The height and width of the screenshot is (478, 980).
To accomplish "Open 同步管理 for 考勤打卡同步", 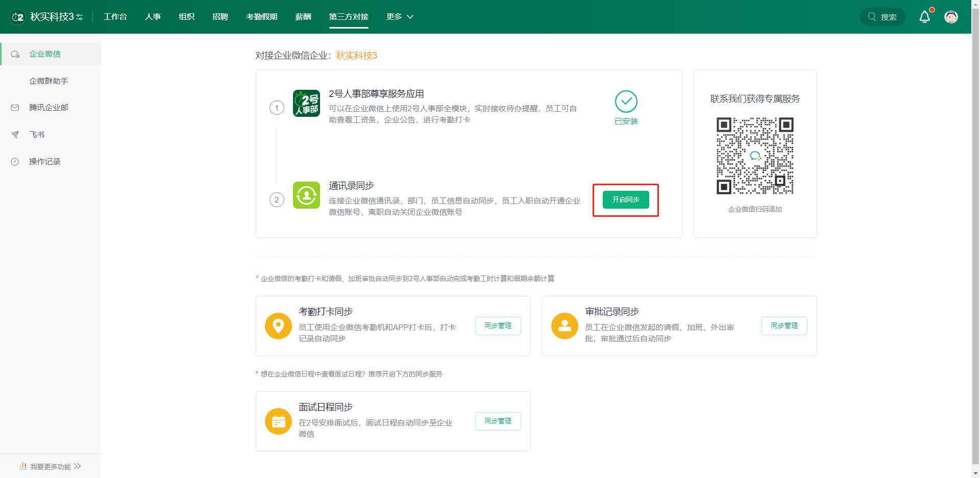I will point(498,326).
